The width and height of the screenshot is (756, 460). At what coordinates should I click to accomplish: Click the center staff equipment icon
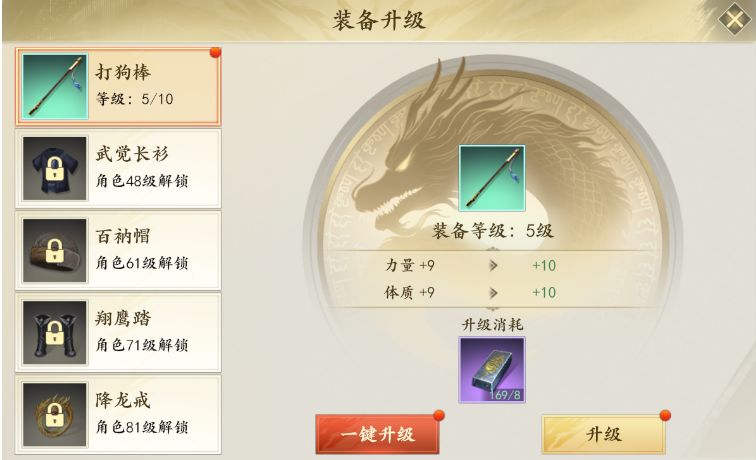pyautogui.click(x=492, y=178)
